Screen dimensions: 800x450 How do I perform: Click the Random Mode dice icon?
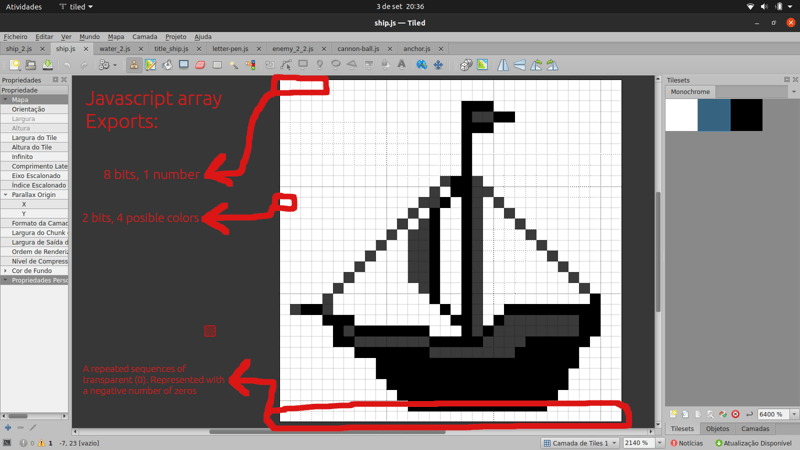[465, 65]
